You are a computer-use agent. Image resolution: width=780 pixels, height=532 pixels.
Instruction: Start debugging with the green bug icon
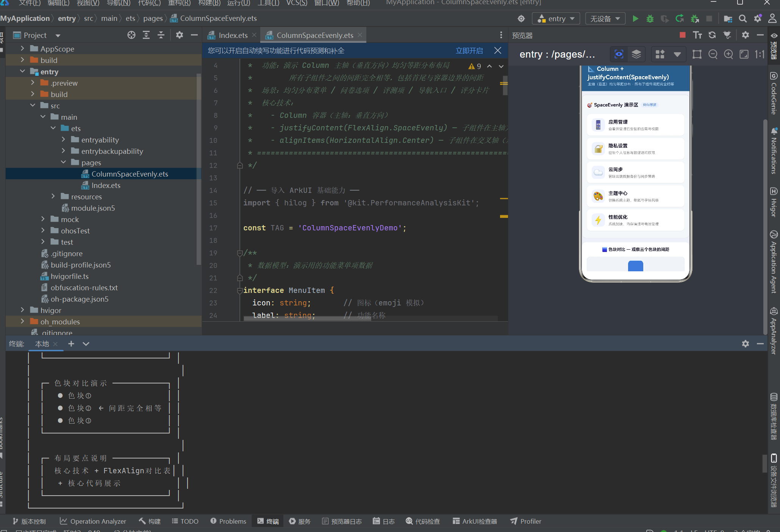650,19
